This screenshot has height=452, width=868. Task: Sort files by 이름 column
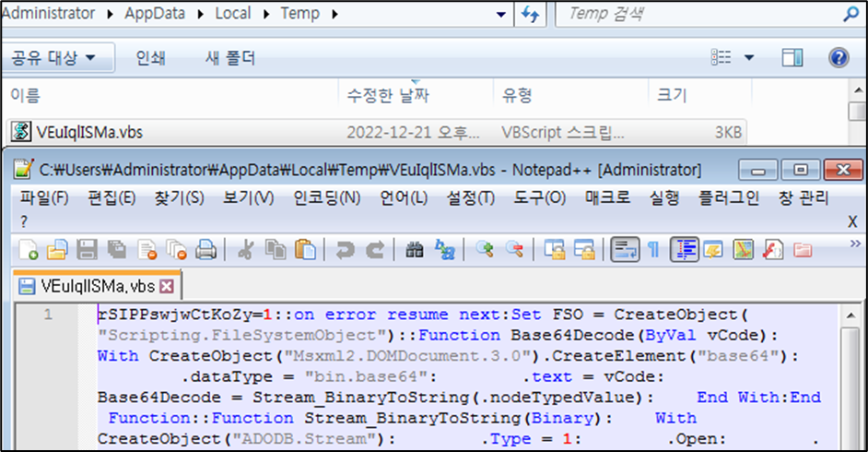171,95
